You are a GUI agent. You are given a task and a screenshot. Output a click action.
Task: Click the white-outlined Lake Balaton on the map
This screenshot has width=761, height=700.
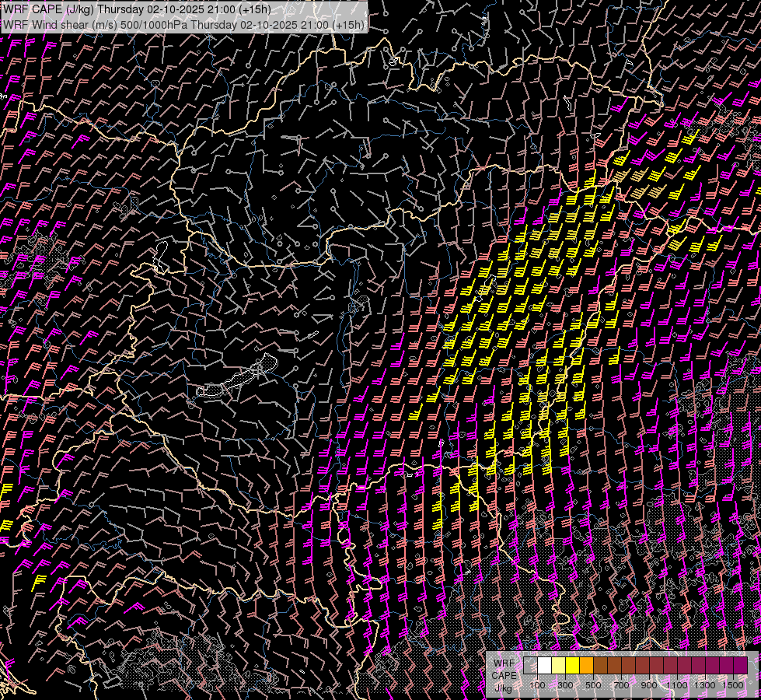[x=241, y=379]
